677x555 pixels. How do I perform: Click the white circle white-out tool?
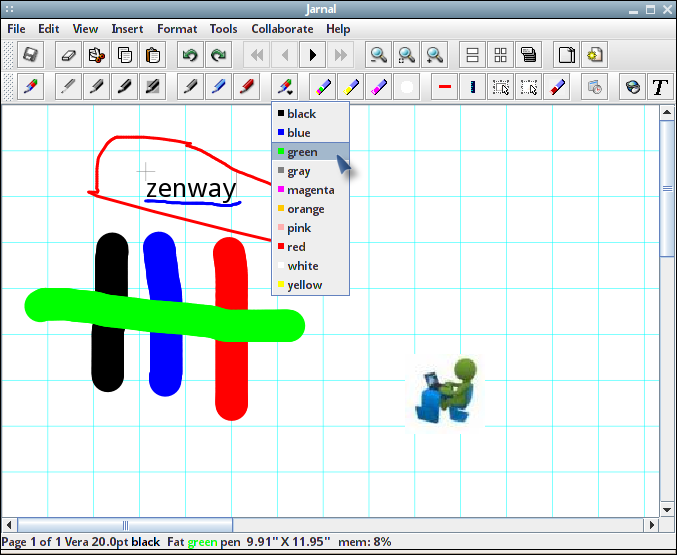tap(407, 87)
